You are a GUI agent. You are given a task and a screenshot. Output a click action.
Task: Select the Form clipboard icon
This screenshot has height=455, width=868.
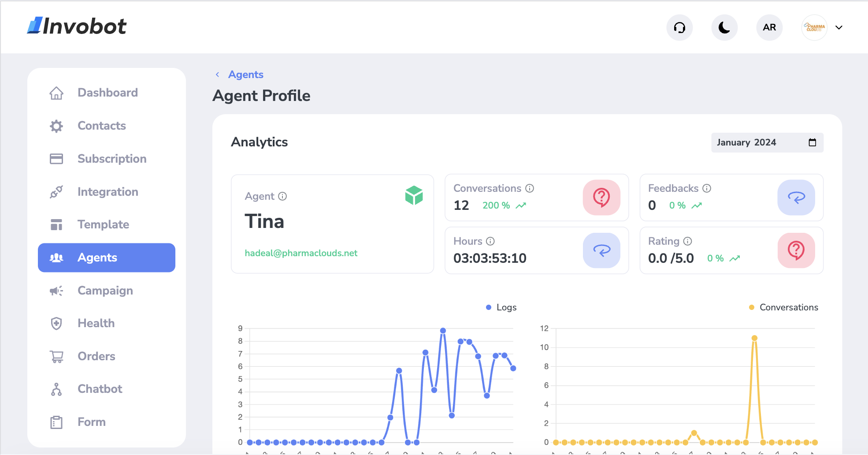pos(56,421)
